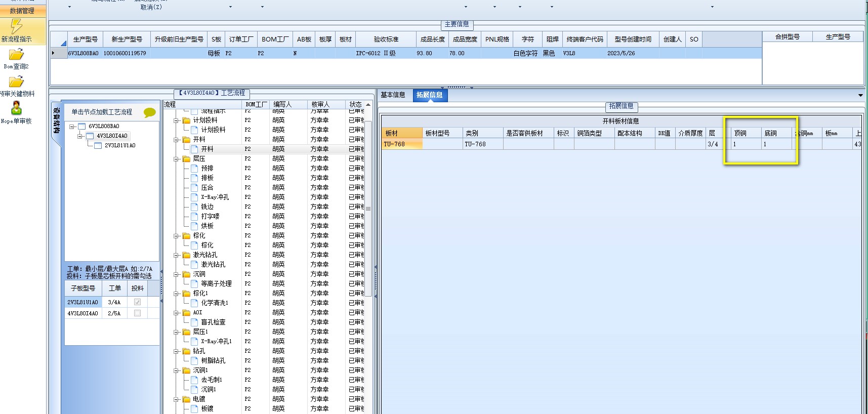Click document icon of X-Ray冲孔 step
Viewport: 868px width, 414px height.
click(194, 197)
